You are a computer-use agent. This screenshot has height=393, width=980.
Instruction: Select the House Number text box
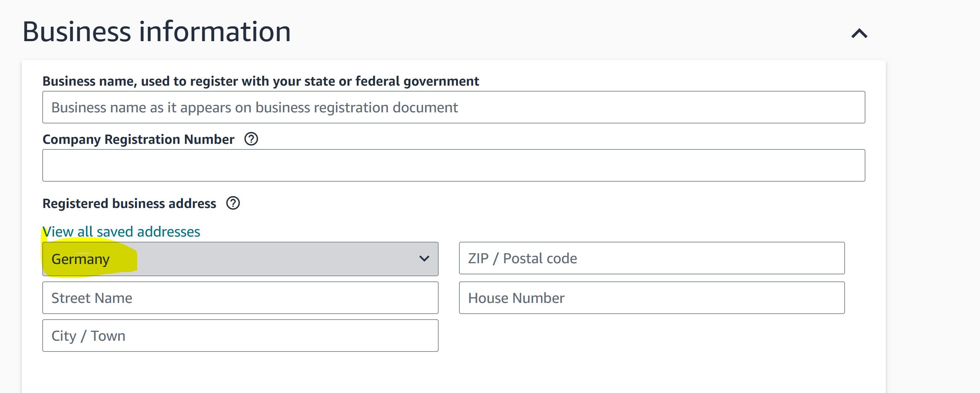point(652,297)
